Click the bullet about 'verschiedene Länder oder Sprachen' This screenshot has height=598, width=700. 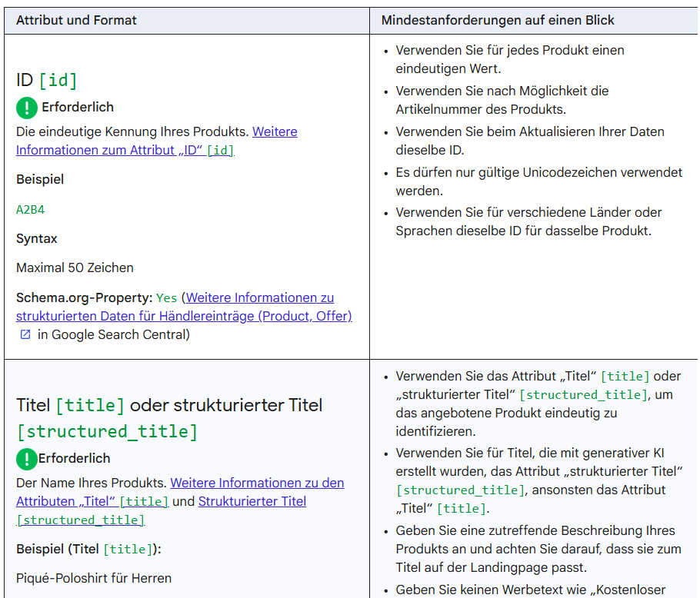pyautogui.click(x=528, y=221)
